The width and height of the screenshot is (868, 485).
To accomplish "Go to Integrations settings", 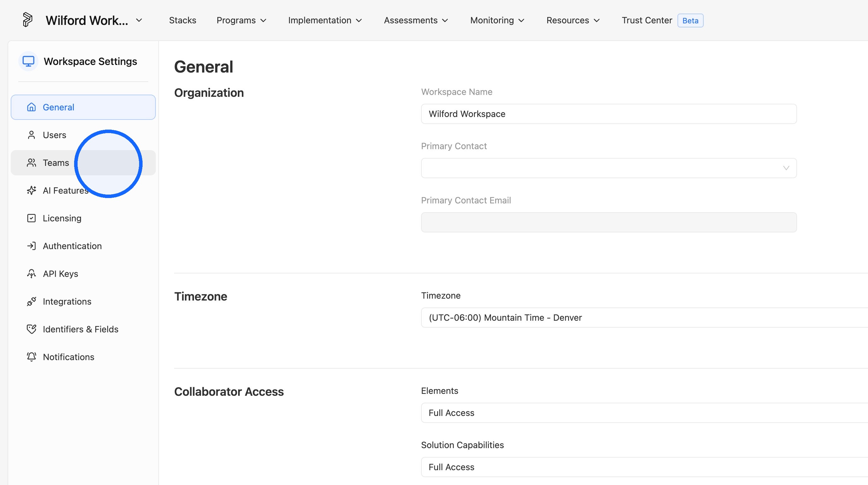I will pyautogui.click(x=83, y=301).
